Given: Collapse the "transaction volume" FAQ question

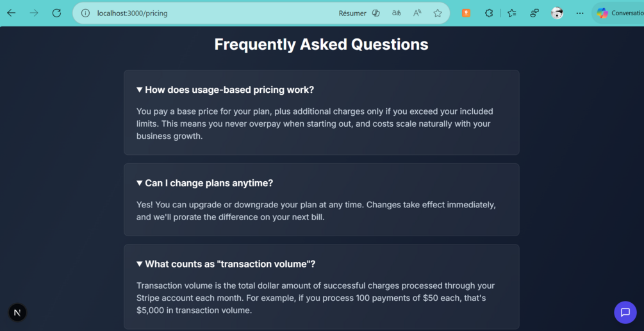Looking at the screenshot, I should click(226, 264).
